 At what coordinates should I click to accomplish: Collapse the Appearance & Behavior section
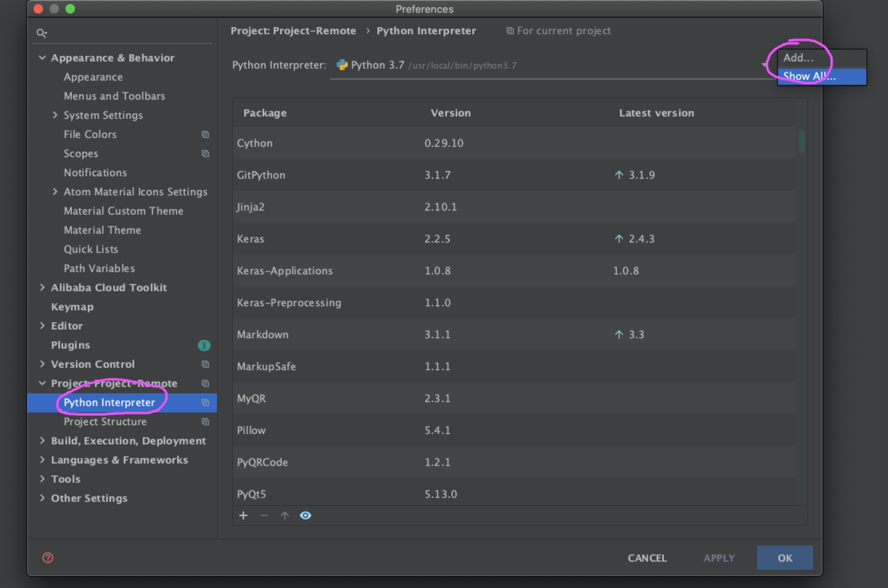click(x=42, y=58)
